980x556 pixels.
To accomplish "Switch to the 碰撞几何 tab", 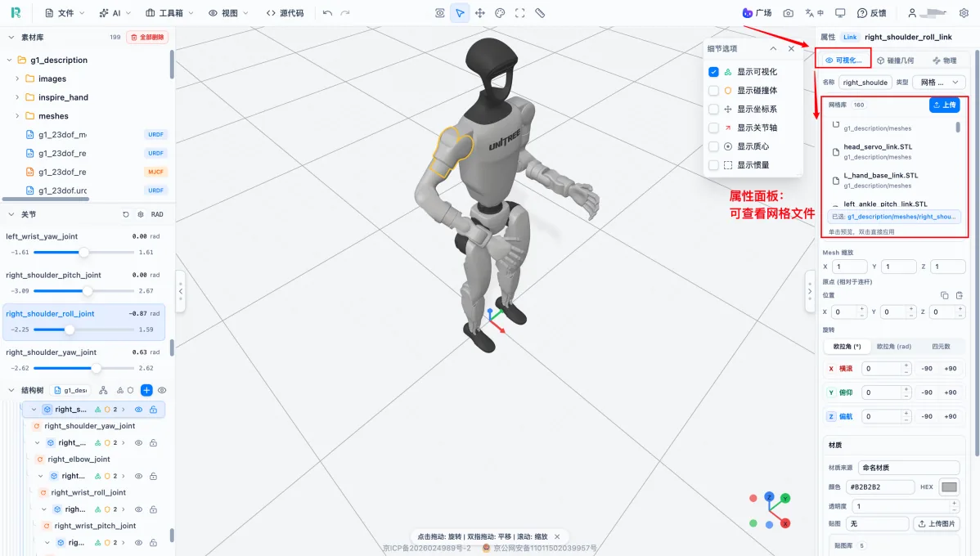I will [895, 61].
